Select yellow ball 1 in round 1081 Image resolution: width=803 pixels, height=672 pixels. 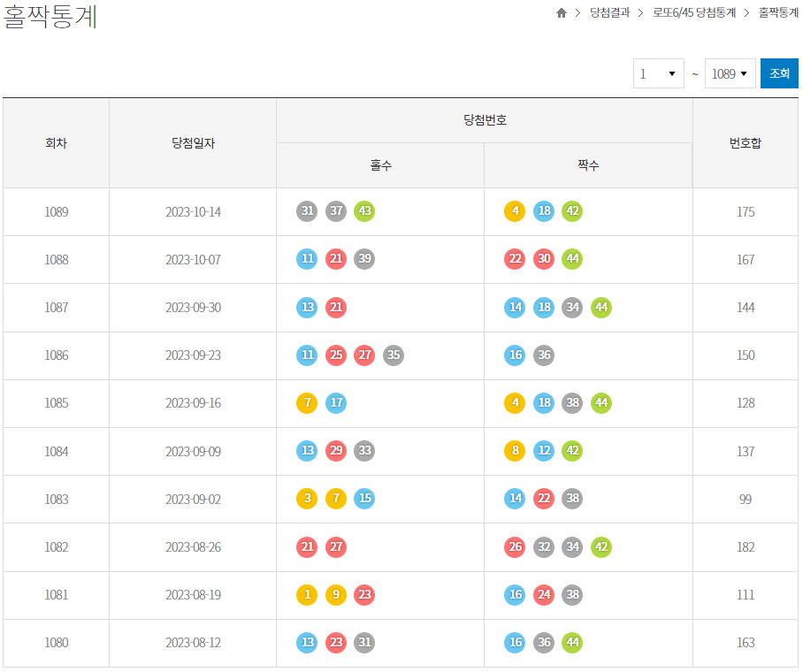click(307, 595)
